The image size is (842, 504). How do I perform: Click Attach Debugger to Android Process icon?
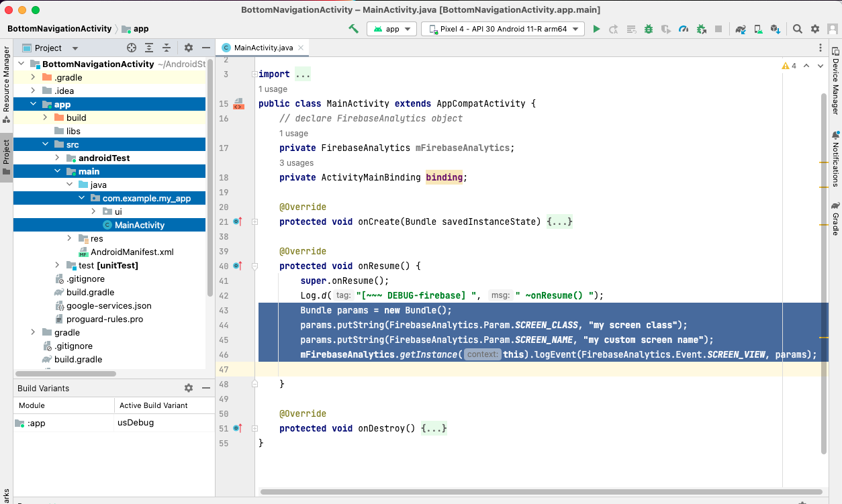click(701, 29)
